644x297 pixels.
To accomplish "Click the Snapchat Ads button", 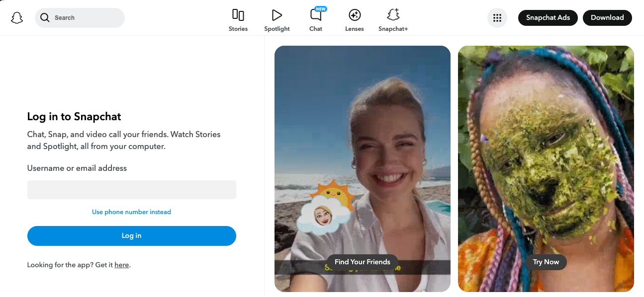I will pos(548,18).
